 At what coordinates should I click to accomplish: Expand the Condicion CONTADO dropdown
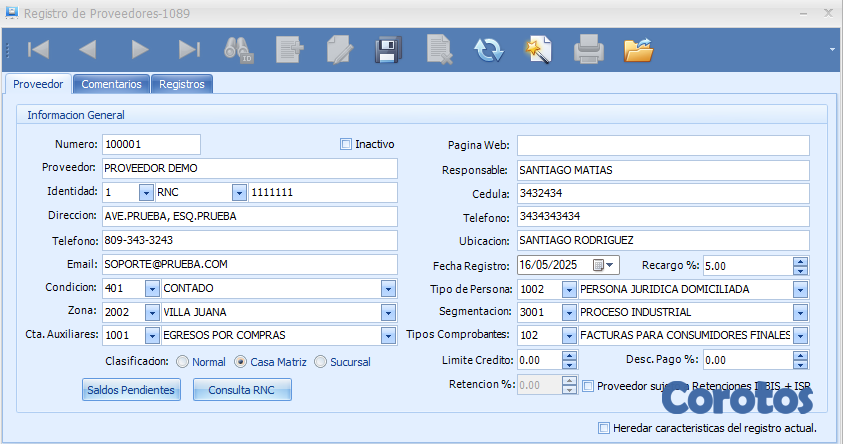(388, 289)
